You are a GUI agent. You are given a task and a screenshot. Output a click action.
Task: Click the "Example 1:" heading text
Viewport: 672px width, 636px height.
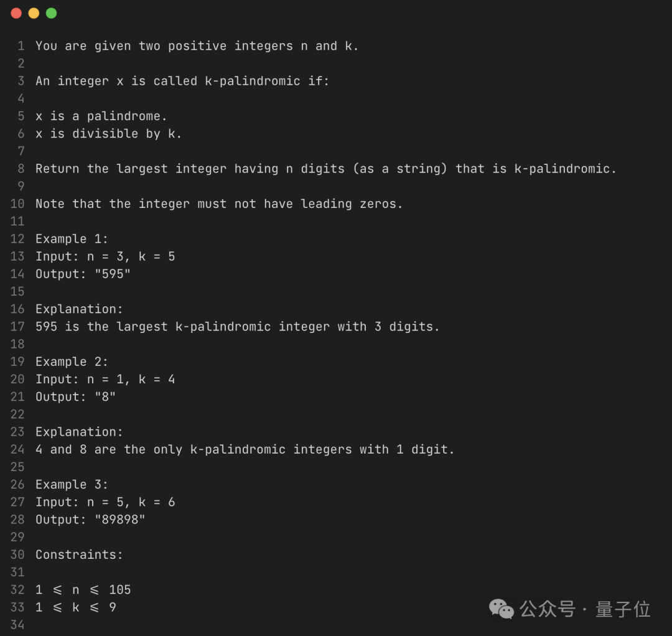[72, 239]
